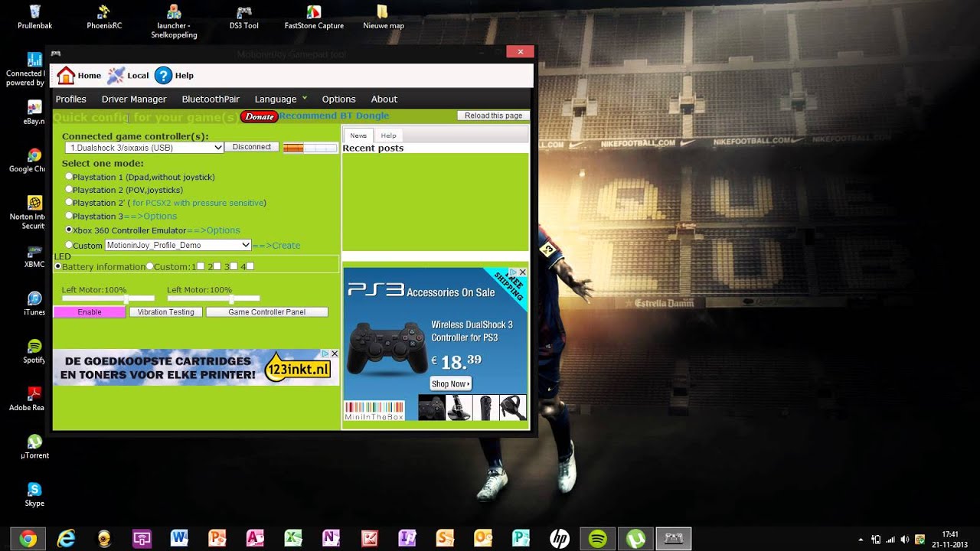Switch to Spotify in the taskbar
The height and width of the screenshot is (551, 980).
(597, 539)
